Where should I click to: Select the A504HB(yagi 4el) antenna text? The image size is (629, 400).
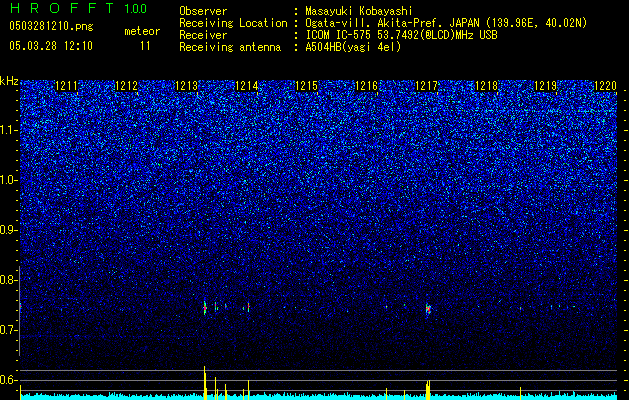click(x=353, y=47)
